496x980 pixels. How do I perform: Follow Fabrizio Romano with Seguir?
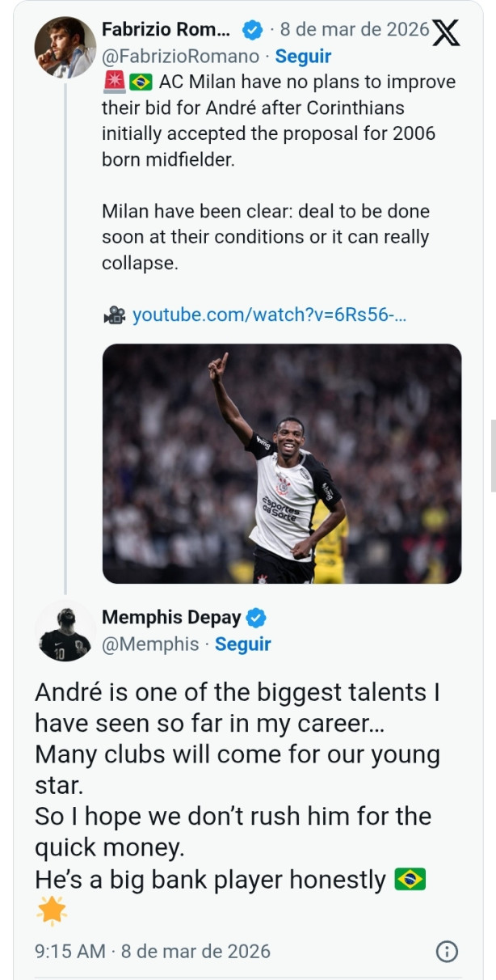point(303,57)
